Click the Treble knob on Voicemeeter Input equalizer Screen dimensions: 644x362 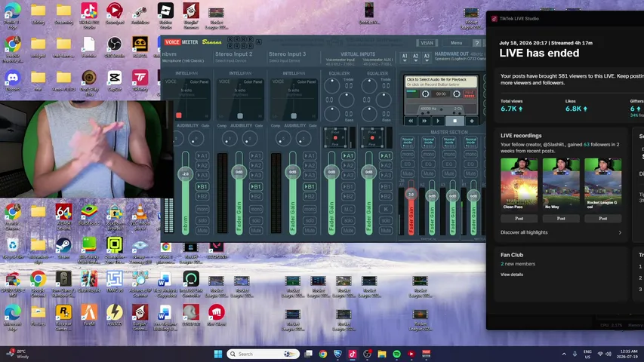point(332,85)
